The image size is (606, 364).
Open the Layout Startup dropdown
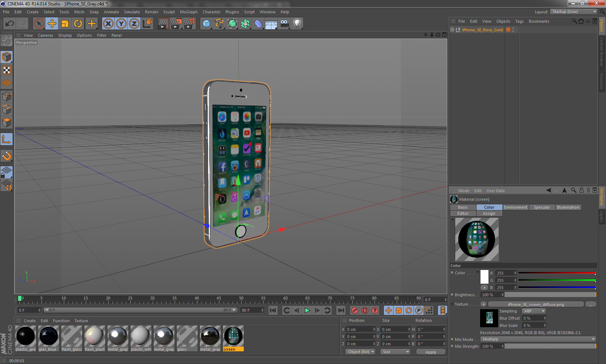pyautogui.click(x=574, y=12)
